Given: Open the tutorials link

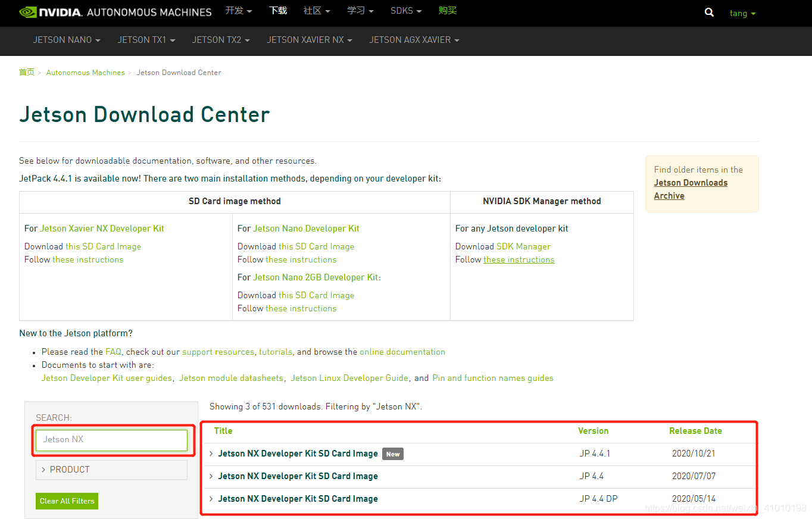Looking at the screenshot, I should tap(276, 352).
